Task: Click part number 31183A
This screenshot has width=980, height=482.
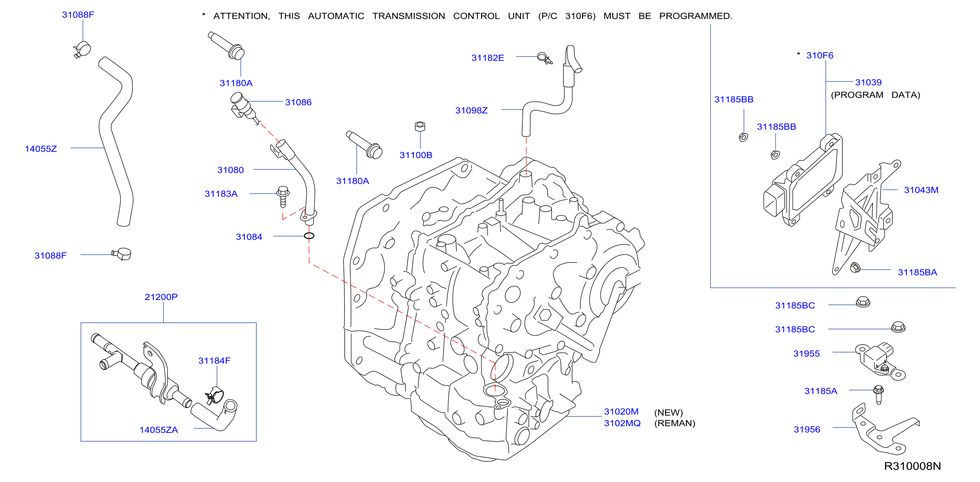Action: point(221,194)
